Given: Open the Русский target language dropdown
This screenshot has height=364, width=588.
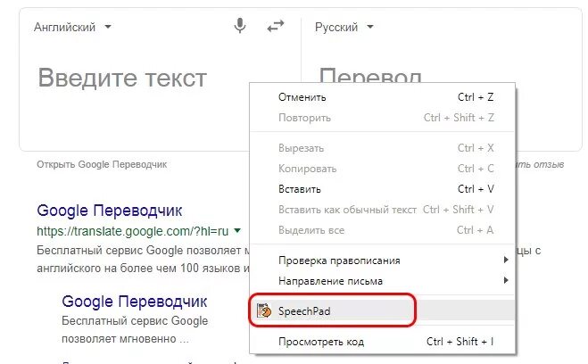Looking at the screenshot, I should click(x=344, y=27).
